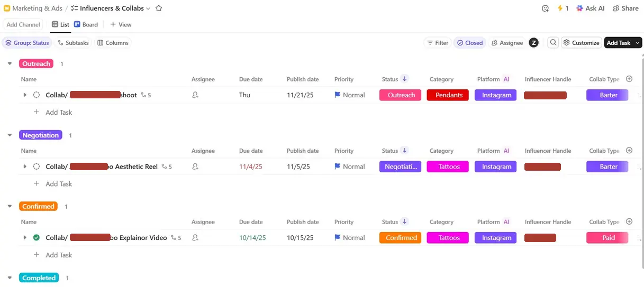644x287 pixels.
Task: Open Ask AI assistant
Action: tap(590, 8)
